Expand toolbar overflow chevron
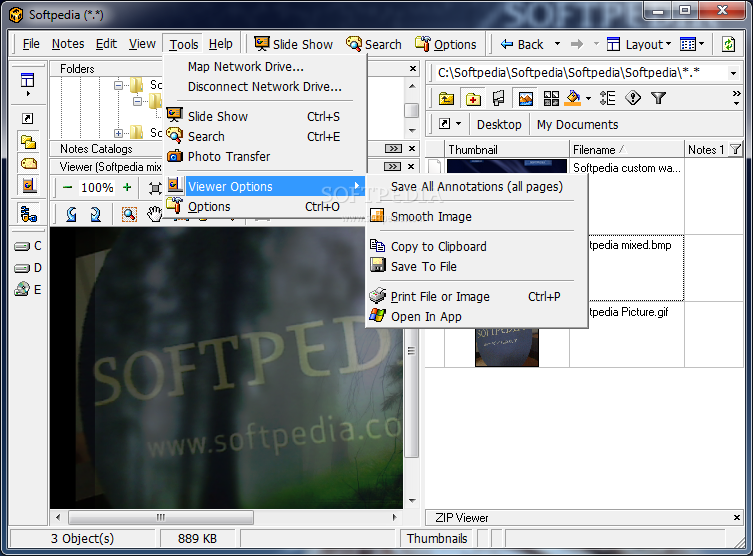This screenshot has width=753, height=556. pyautogui.click(x=736, y=97)
